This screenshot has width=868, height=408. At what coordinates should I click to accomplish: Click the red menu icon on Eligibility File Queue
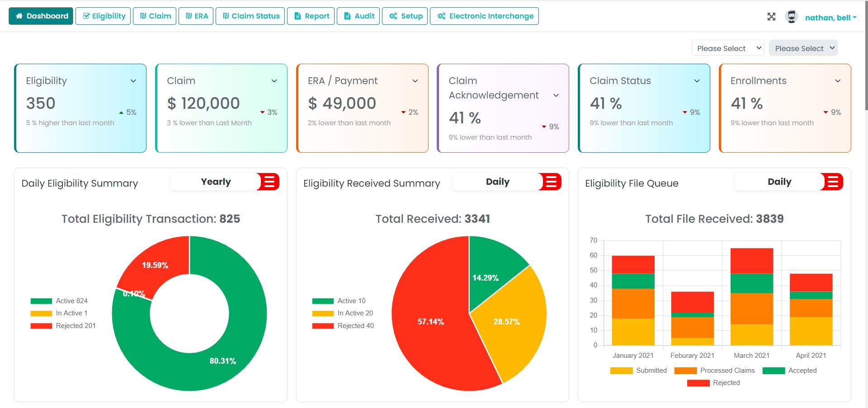click(831, 182)
